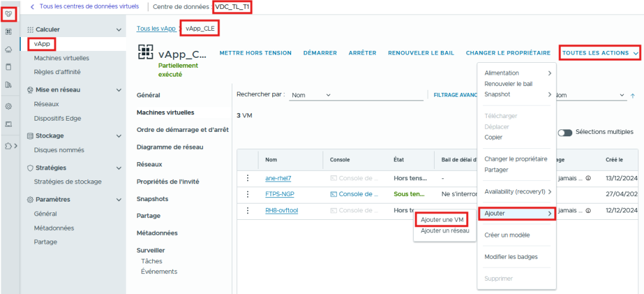Open the FTPS-NGP virtual machine link
Image resolution: width=644 pixels, height=294 pixels.
pos(280,194)
